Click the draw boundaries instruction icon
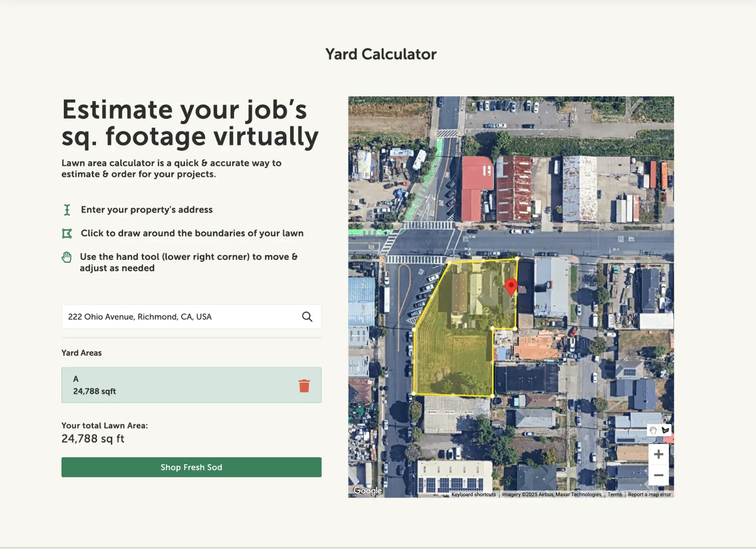Image resolution: width=756 pixels, height=549 pixels. pos(67,233)
